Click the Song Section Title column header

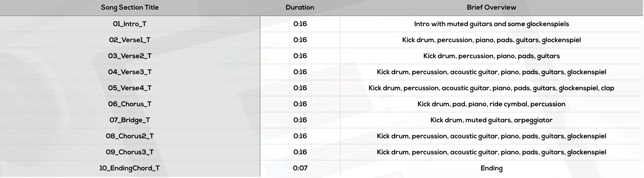pos(130,8)
